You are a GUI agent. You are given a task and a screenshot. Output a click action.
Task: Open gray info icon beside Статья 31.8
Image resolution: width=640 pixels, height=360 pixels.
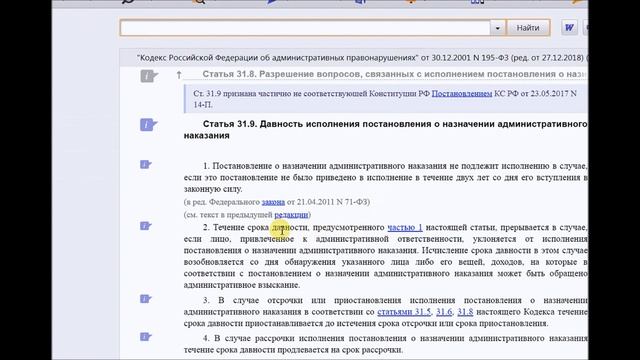pos(149,76)
